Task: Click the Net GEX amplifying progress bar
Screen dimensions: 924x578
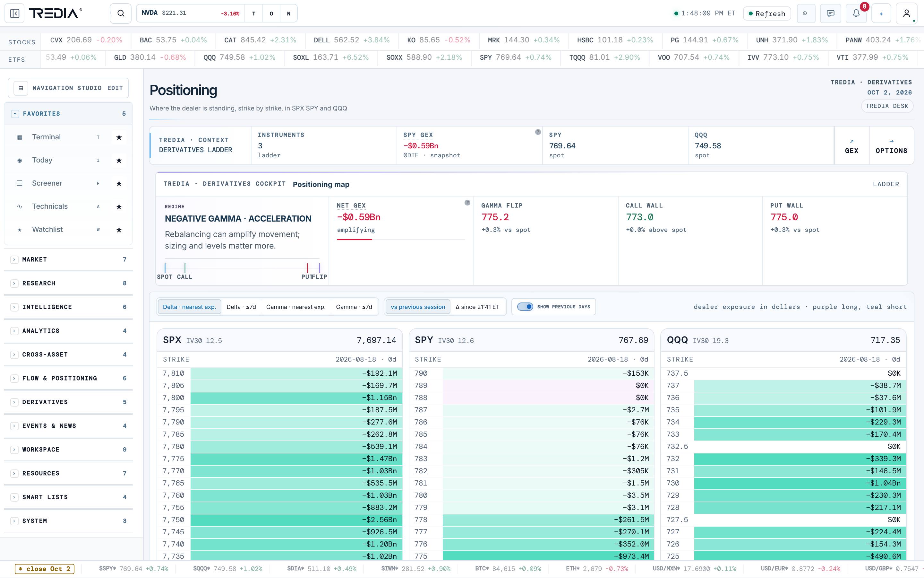Action: tap(401, 240)
